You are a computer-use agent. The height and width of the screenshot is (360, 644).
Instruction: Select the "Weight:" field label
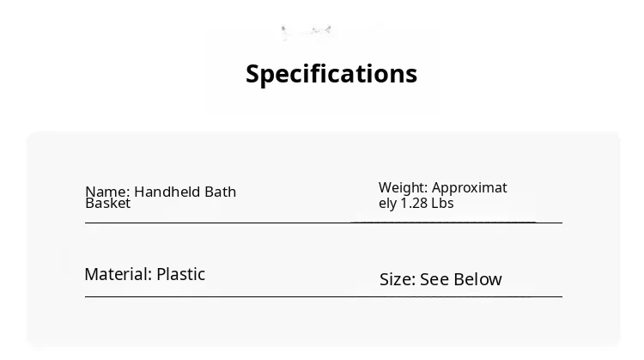click(403, 188)
